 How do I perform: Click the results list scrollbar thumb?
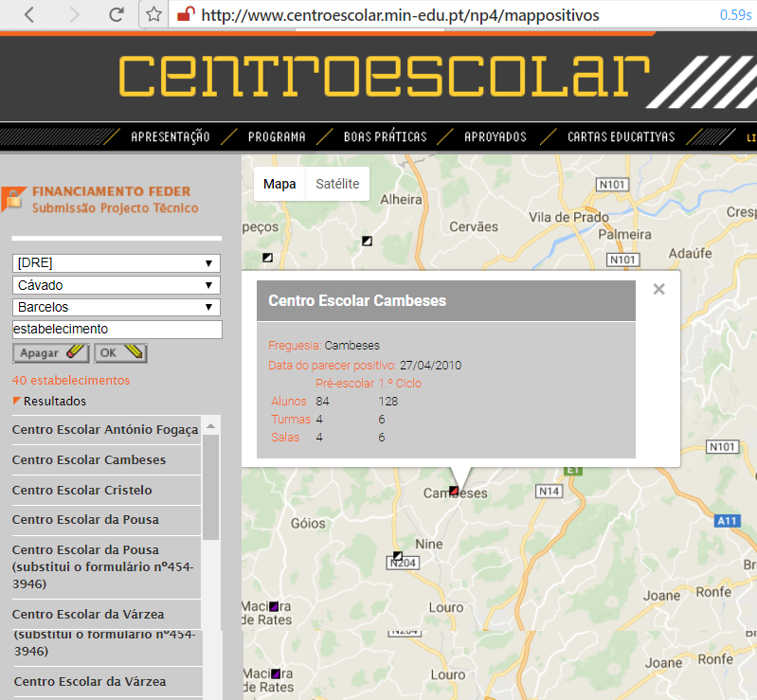(x=210, y=488)
